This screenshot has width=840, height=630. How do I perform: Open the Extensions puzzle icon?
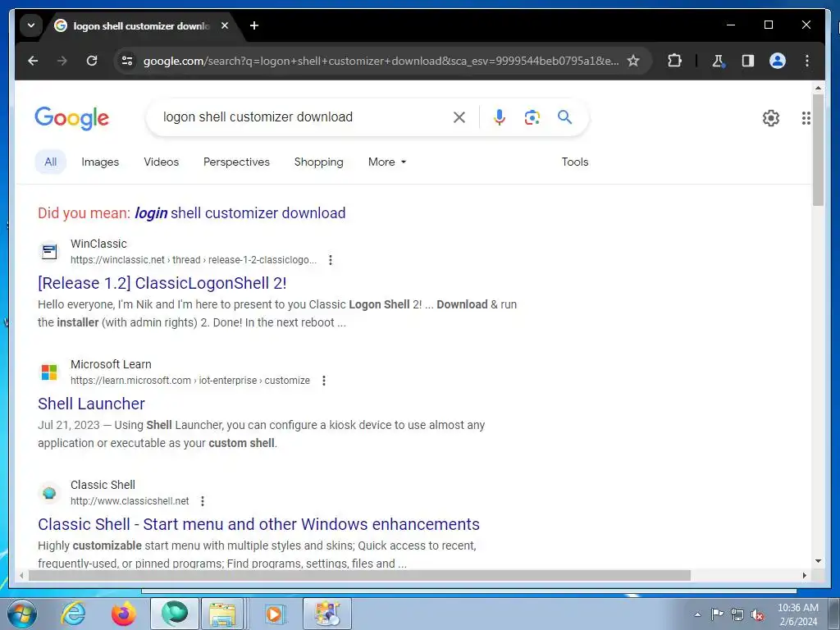pos(674,61)
